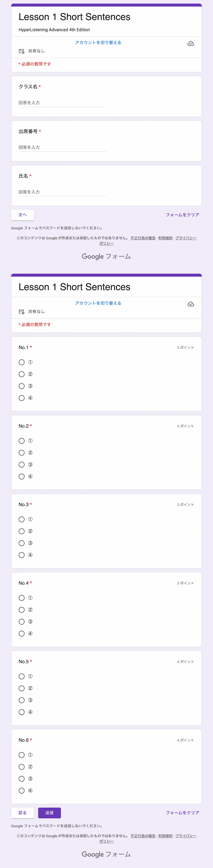Choose option ④ for No.6
This screenshot has height=868, width=213.
(x=22, y=790)
